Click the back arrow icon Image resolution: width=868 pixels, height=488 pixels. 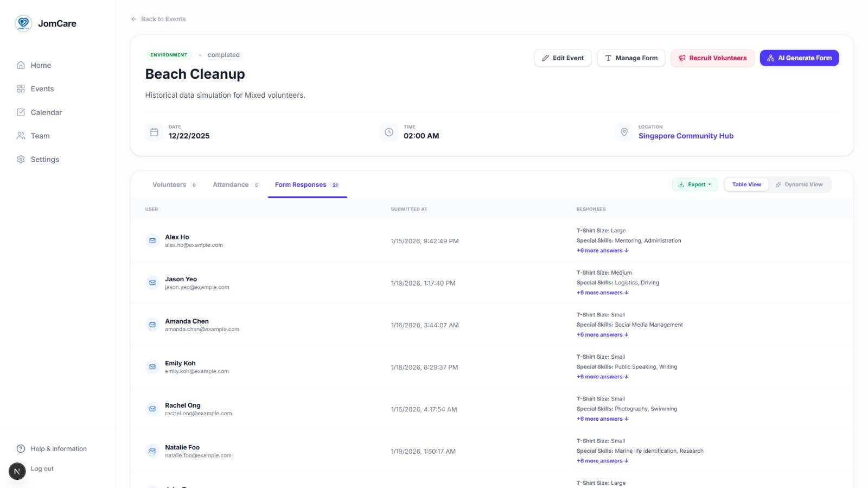tap(133, 19)
